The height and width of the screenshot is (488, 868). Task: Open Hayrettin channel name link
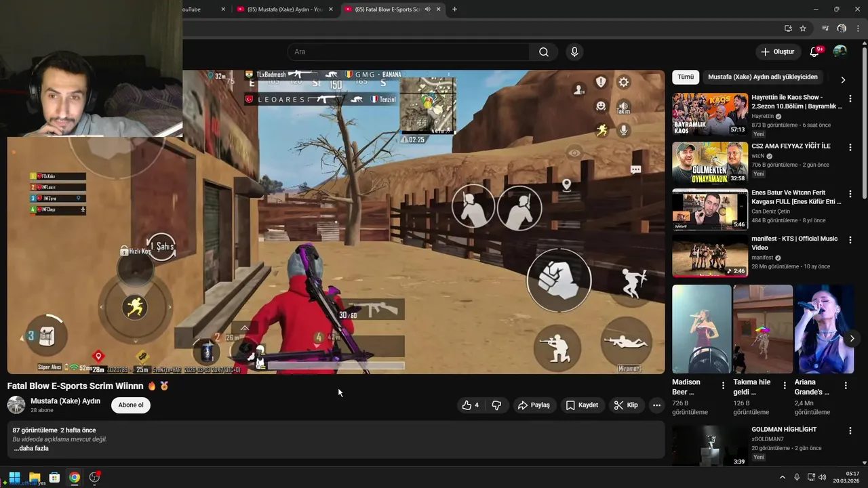coord(763,116)
